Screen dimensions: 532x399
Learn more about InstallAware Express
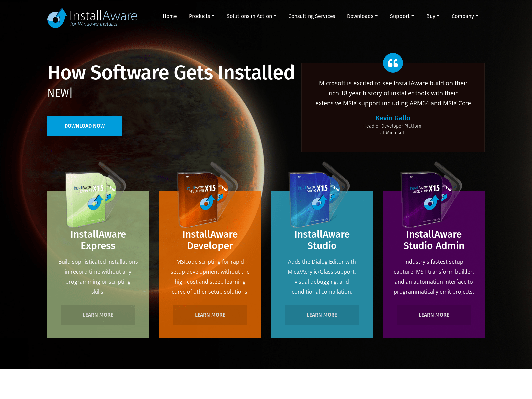[98, 315]
